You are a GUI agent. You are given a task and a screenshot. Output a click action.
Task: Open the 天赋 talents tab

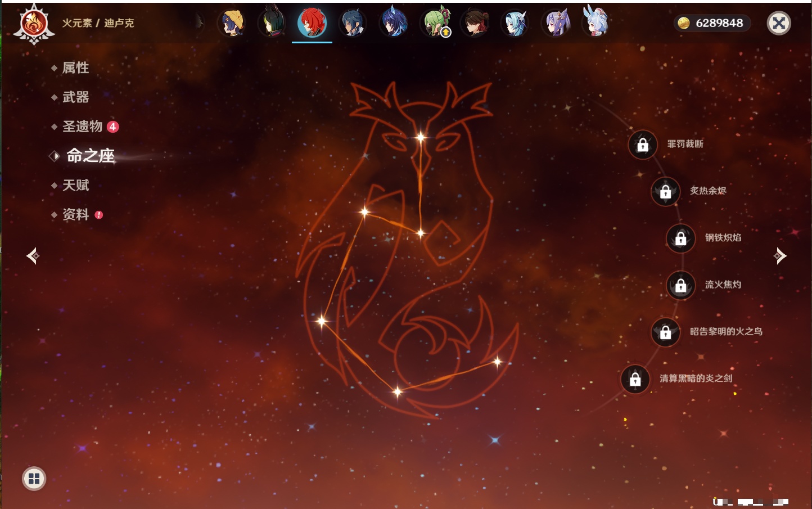click(x=75, y=185)
